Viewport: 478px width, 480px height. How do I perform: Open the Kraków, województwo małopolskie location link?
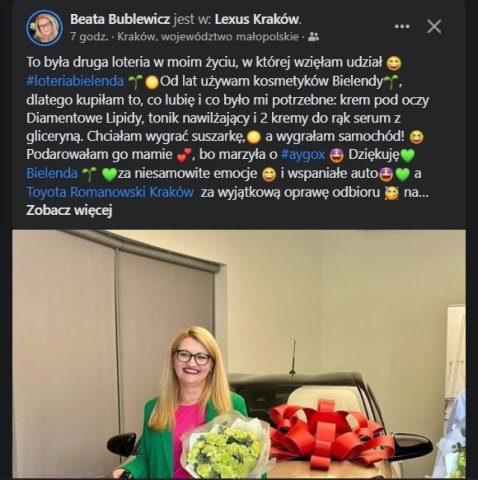[208, 37]
